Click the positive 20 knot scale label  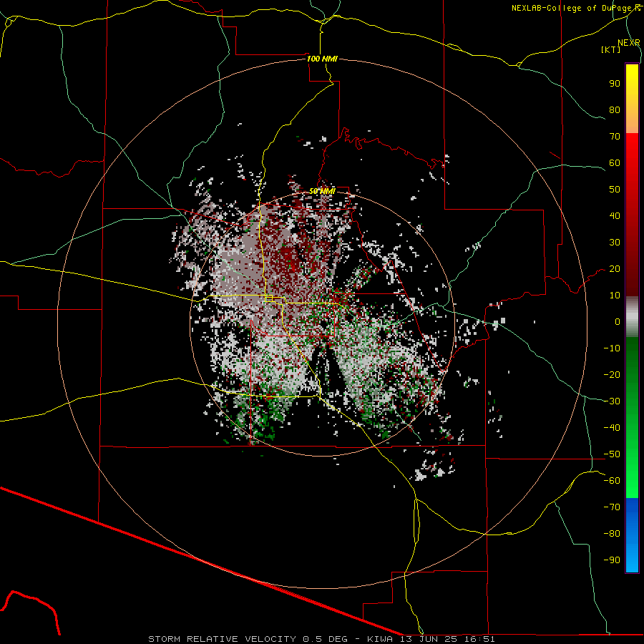click(615, 268)
